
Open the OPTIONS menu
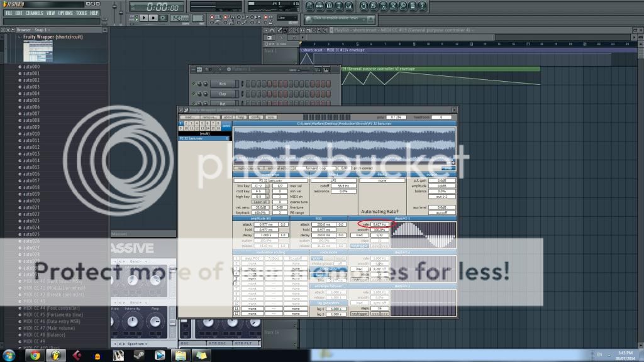coord(65,13)
